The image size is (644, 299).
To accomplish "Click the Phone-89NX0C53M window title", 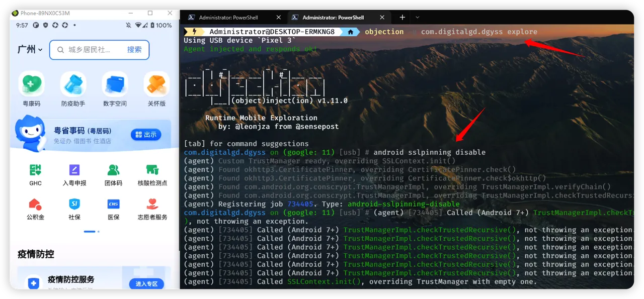I will pos(45,13).
